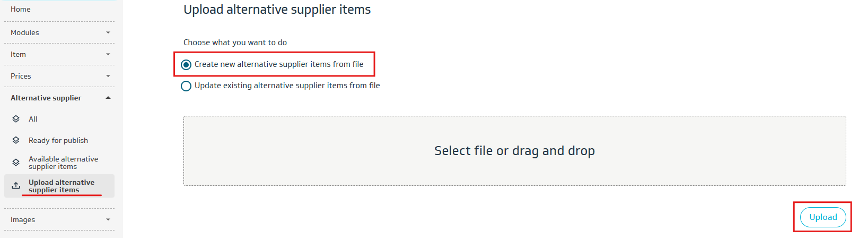Image resolution: width=868 pixels, height=238 pixels.
Task: Open Upload alternative supplier items page
Action: 62,186
